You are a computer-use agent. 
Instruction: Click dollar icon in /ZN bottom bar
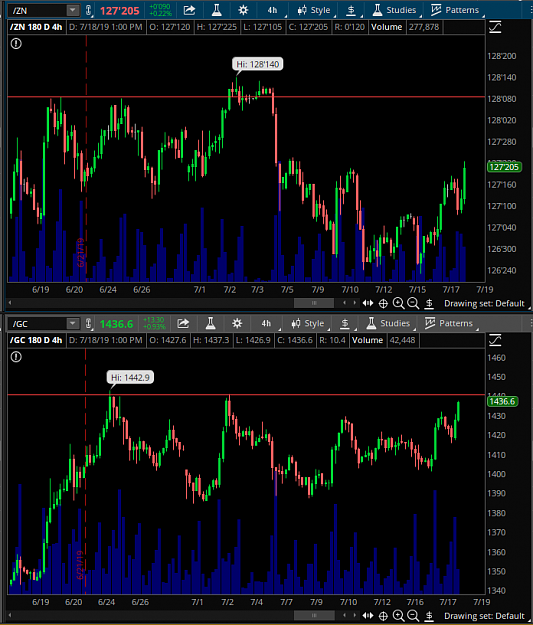click(x=429, y=303)
